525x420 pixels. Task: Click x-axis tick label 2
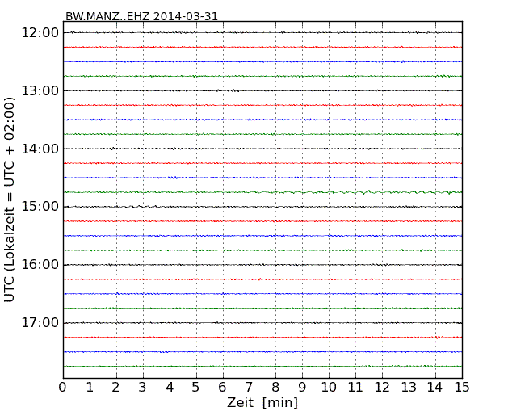pos(115,388)
